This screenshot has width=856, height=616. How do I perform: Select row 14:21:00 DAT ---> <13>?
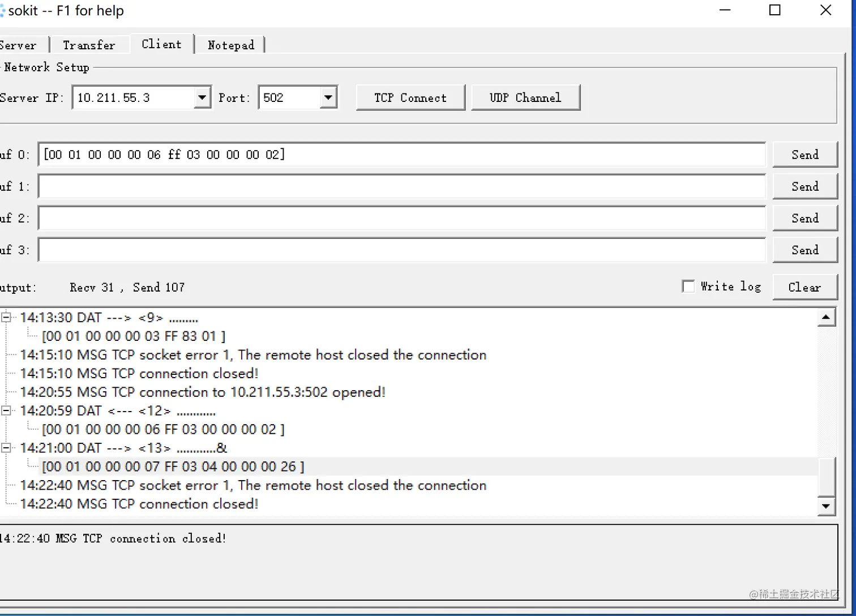point(123,448)
